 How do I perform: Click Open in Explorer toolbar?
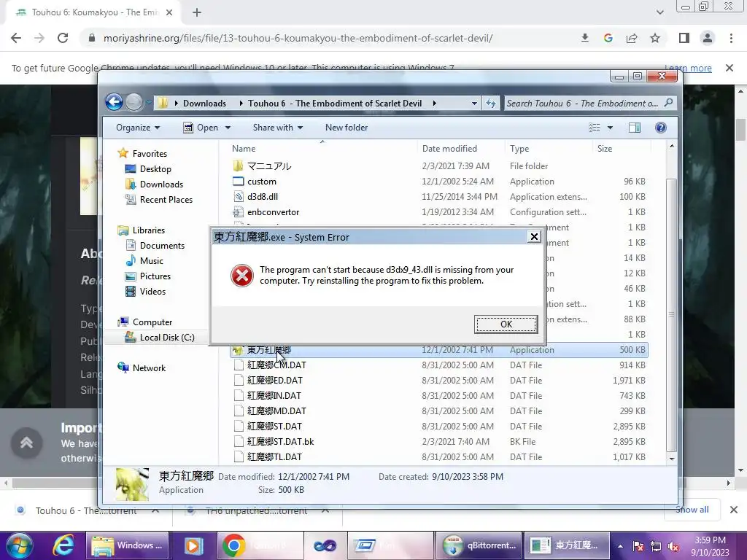[x=201, y=128]
